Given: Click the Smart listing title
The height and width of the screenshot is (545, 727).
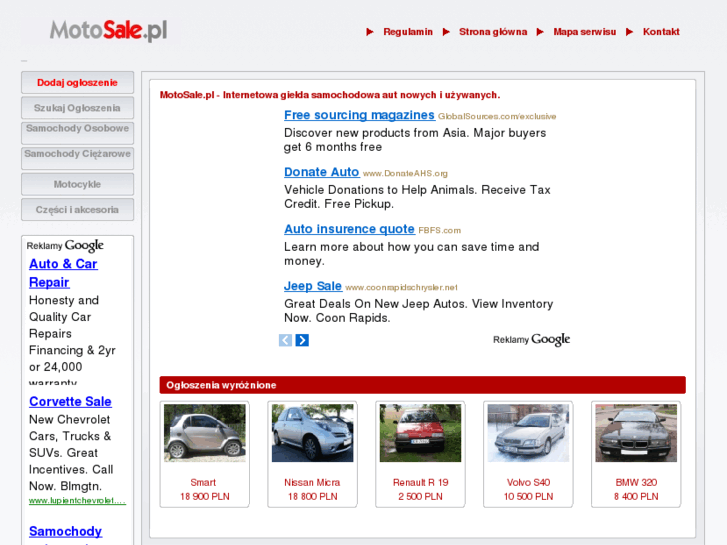Looking at the screenshot, I should (x=203, y=482).
